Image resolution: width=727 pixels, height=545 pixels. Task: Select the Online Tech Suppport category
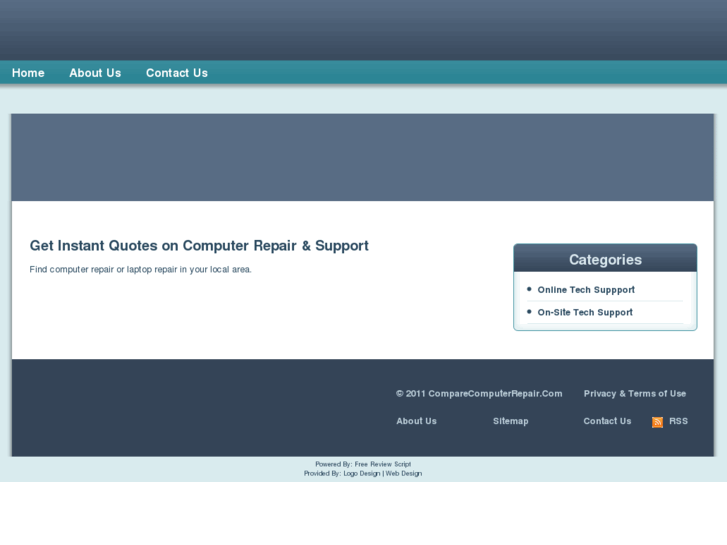point(586,290)
